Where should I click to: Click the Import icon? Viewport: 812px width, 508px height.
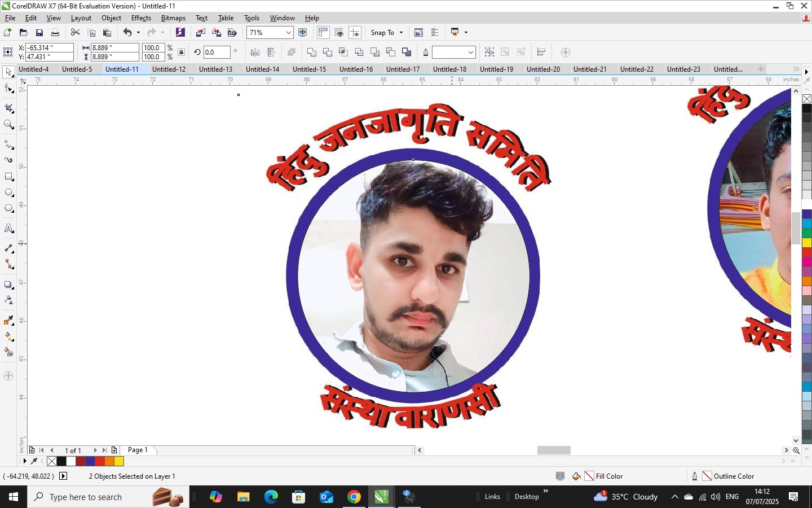(200, 33)
